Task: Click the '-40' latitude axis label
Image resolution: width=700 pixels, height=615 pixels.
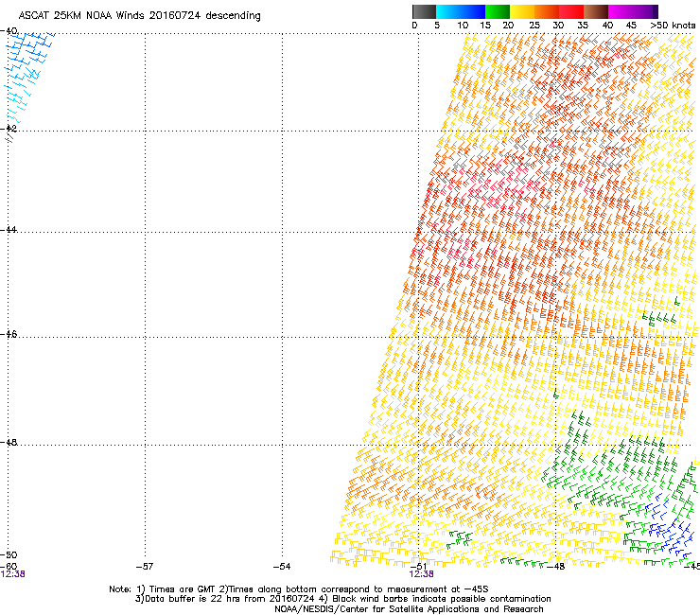Action: coord(9,31)
